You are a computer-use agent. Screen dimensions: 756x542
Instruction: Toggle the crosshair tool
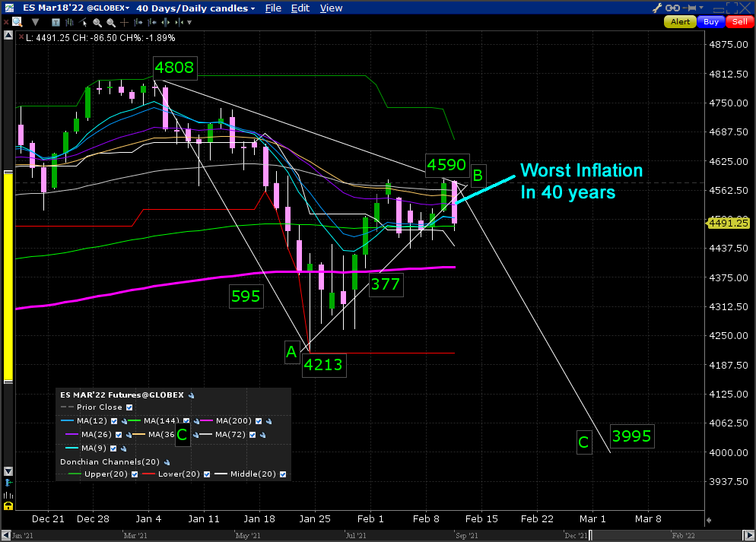(125, 22)
